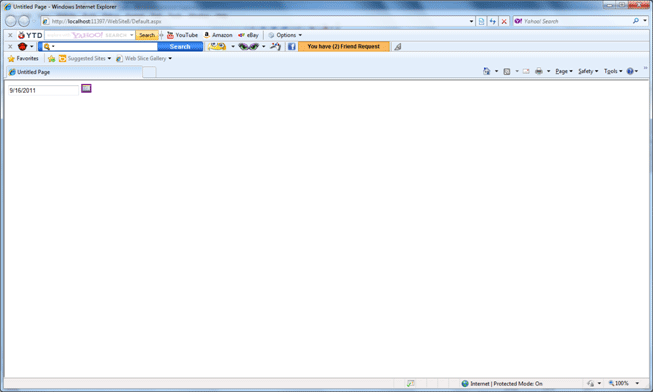The width and height of the screenshot is (653, 392).
Task: Click the Home icon
Action: click(x=486, y=71)
